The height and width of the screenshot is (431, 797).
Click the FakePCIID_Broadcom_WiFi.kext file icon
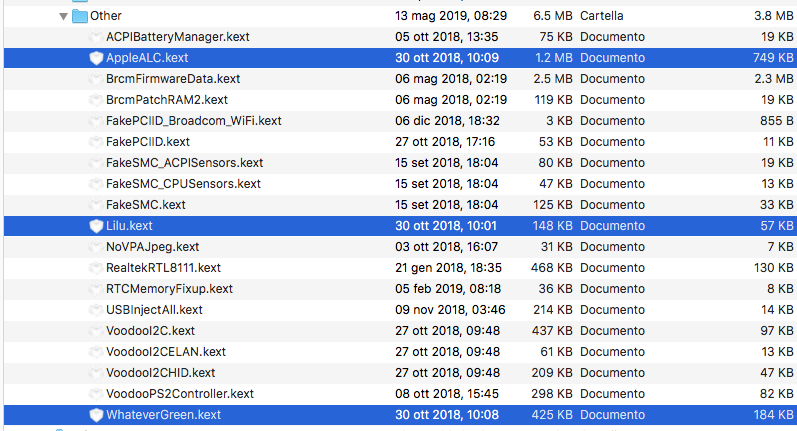(x=96, y=121)
